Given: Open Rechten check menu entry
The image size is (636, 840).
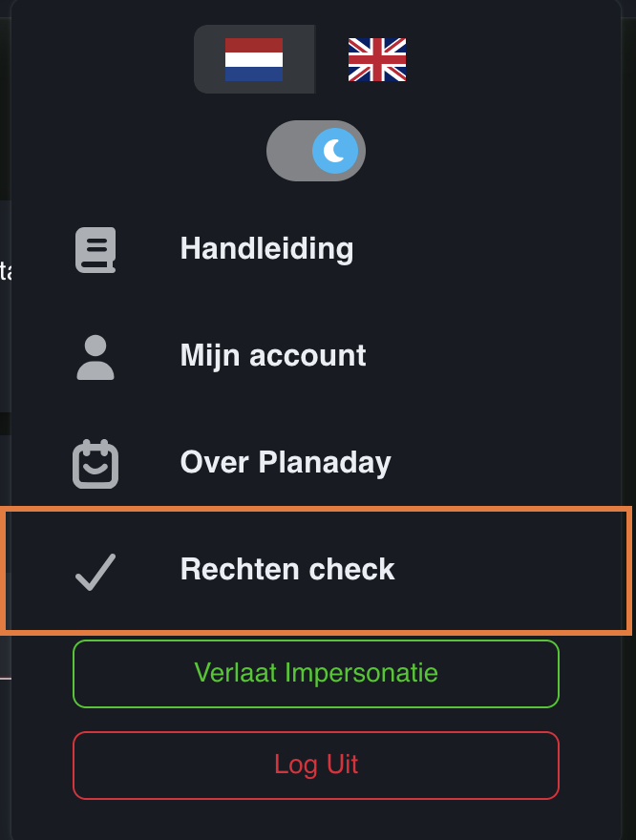Looking at the screenshot, I should pyautogui.click(x=286, y=571).
